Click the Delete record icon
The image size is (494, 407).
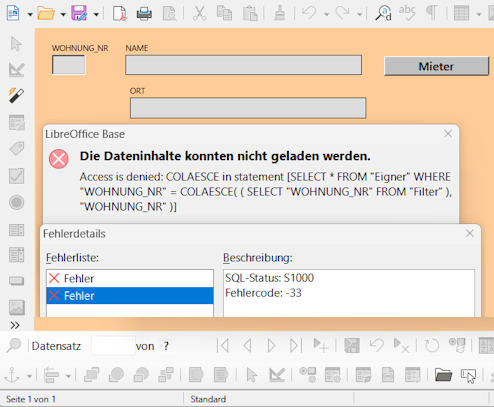click(x=401, y=345)
